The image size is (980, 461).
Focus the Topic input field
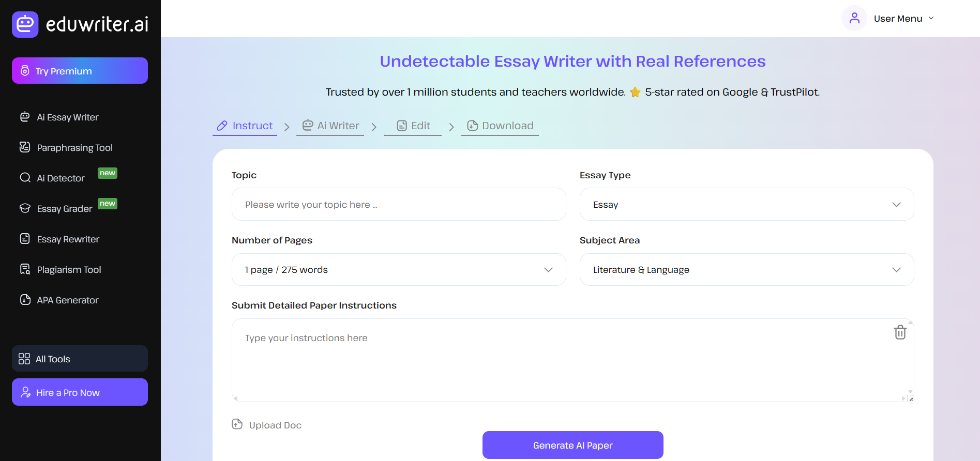(x=398, y=205)
